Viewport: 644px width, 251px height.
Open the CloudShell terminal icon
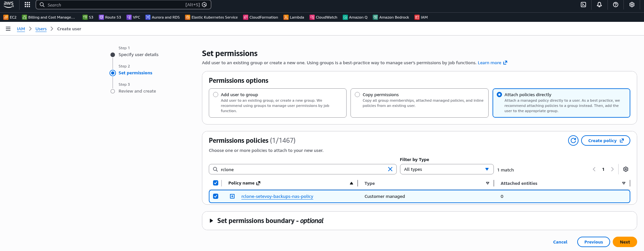tap(583, 5)
